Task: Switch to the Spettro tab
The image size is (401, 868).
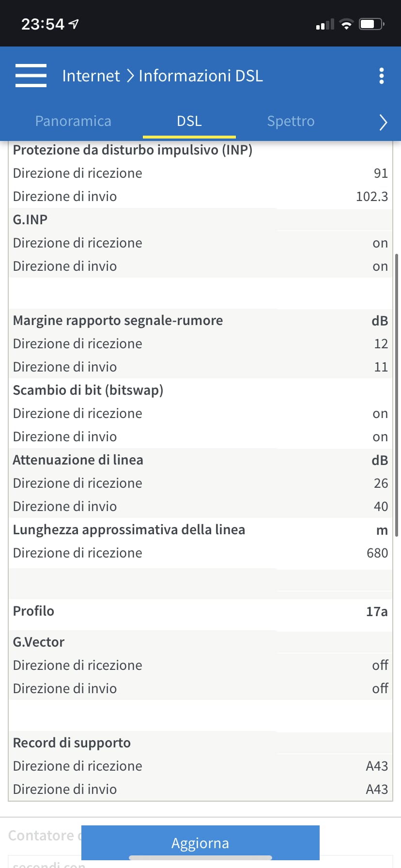Action: tap(291, 121)
